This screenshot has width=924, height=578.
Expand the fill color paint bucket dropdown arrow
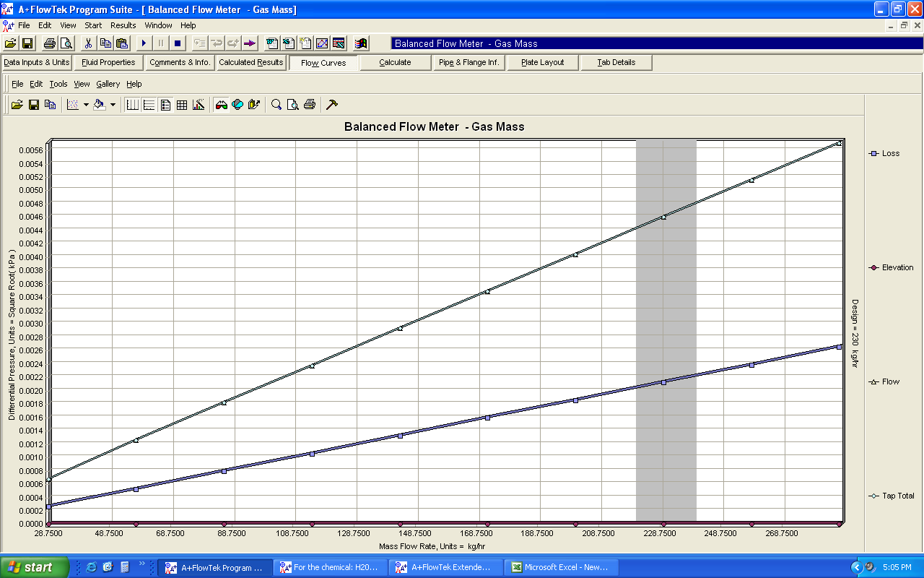point(113,105)
